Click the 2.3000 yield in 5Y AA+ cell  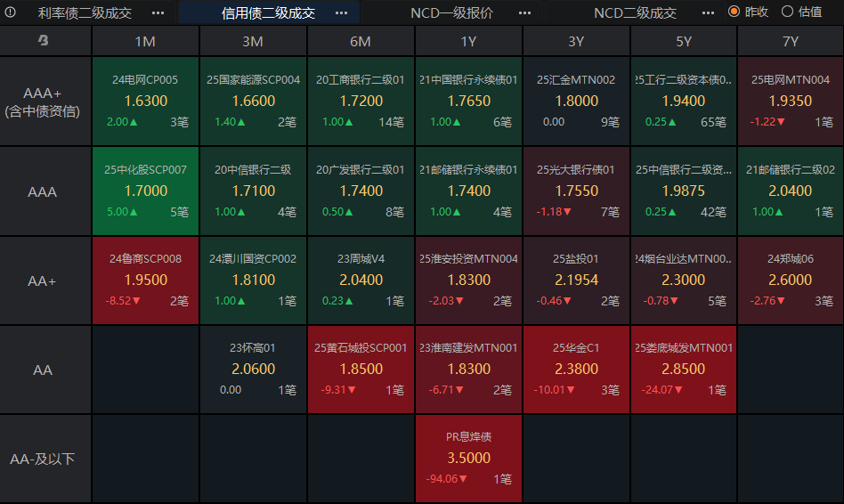click(684, 280)
